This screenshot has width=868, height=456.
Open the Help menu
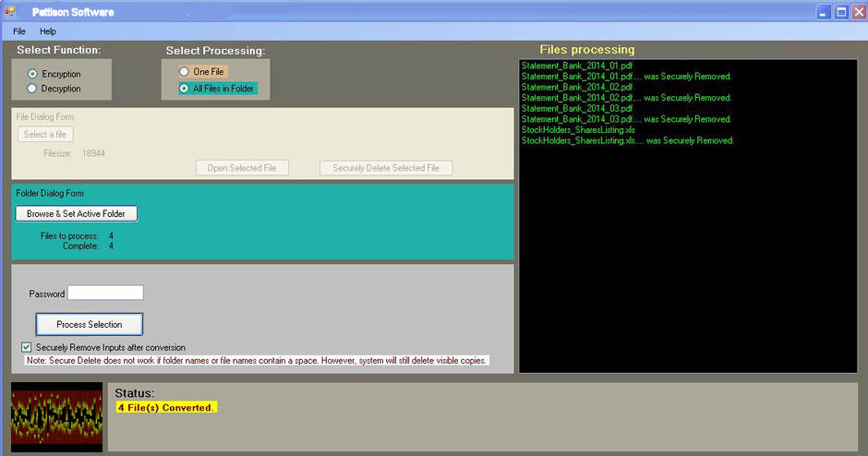pyautogui.click(x=48, y=31)
